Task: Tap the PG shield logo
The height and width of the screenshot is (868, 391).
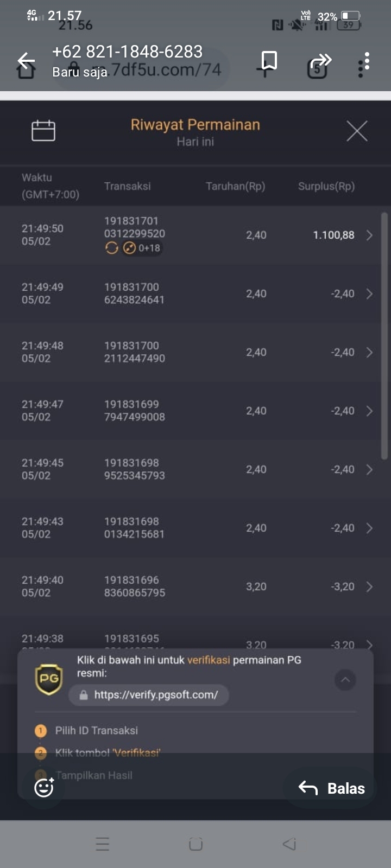Action: 49,679
